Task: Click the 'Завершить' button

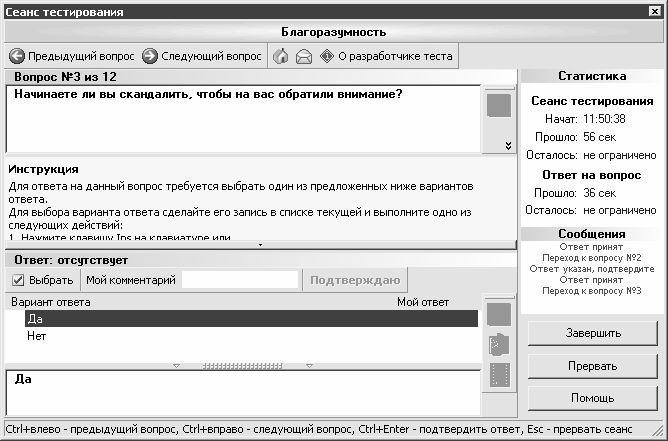Action: point(593,333)
